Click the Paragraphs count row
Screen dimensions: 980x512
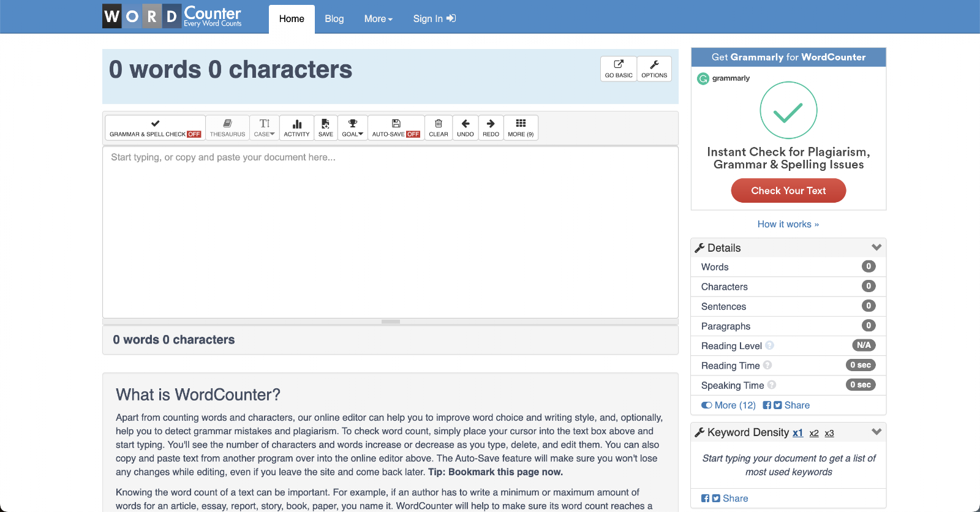click(788, 326)
